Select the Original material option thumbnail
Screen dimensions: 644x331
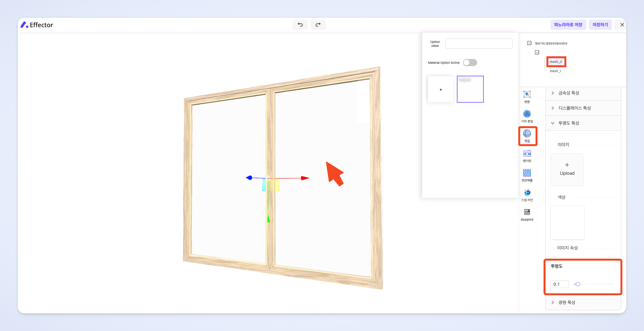click(470, 89)
